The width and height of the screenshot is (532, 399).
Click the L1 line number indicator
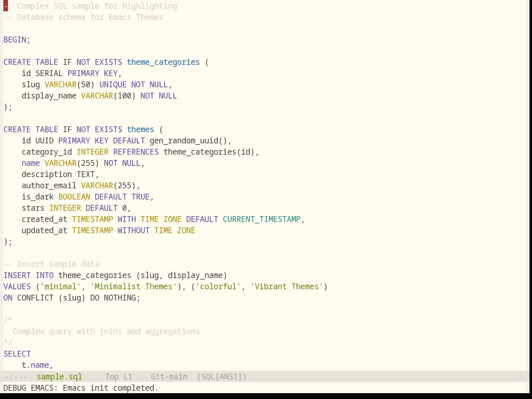pos(128,377)
